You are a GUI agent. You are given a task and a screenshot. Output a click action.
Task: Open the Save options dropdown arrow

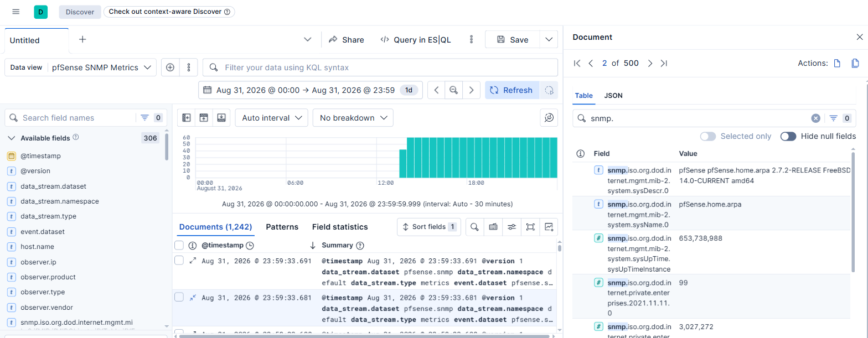pyautogui.click(x=549, y=39)
